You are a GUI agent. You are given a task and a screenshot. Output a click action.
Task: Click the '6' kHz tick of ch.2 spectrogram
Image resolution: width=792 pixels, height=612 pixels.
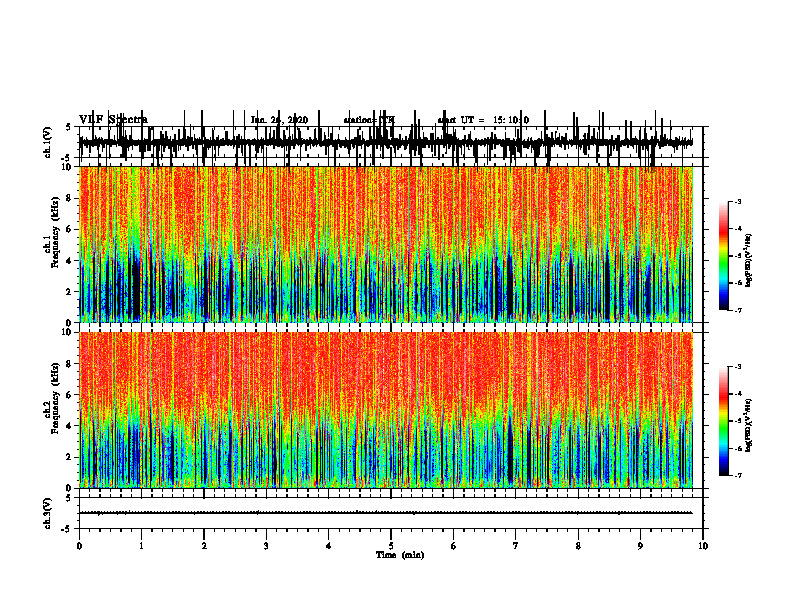(x=70, y=395)
